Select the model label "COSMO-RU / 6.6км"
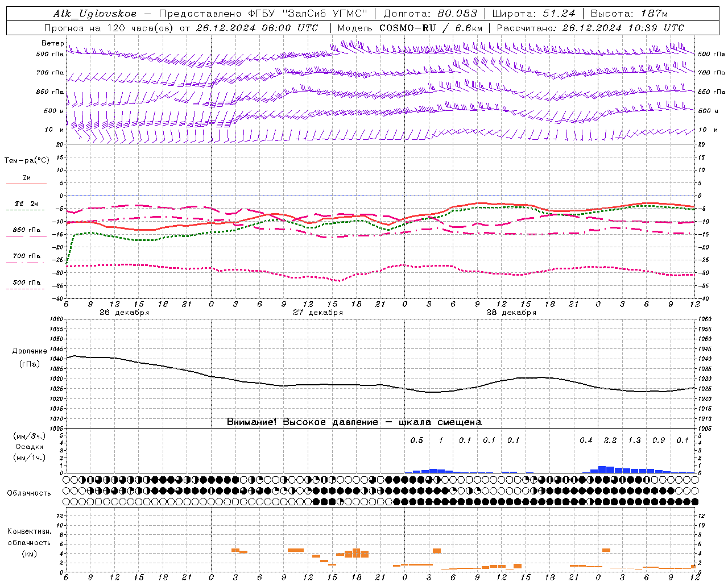This screenshot has width=728, height=582. 431,28
